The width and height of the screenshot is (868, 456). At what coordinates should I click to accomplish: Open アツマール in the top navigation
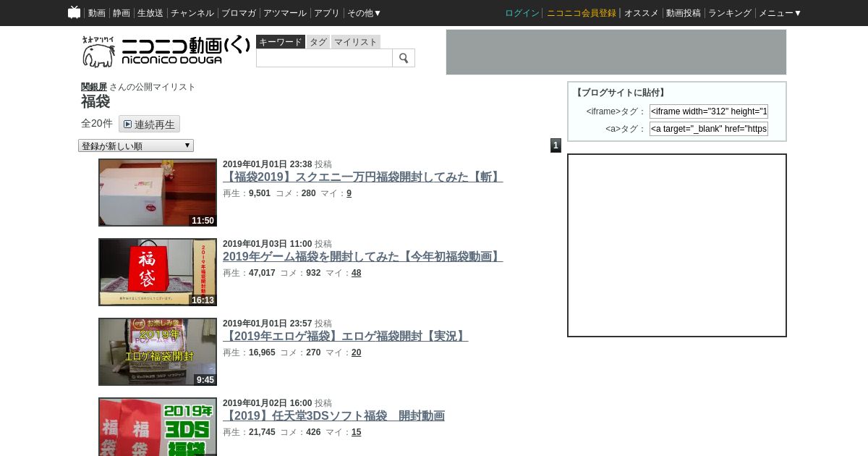(x=285, y=13)
